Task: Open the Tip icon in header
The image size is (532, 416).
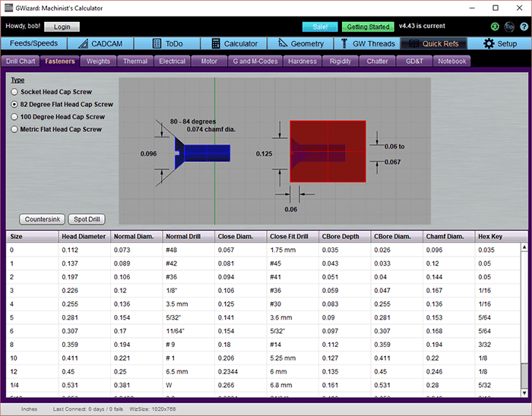Action: pyautogui.click(x=509, y=27)
